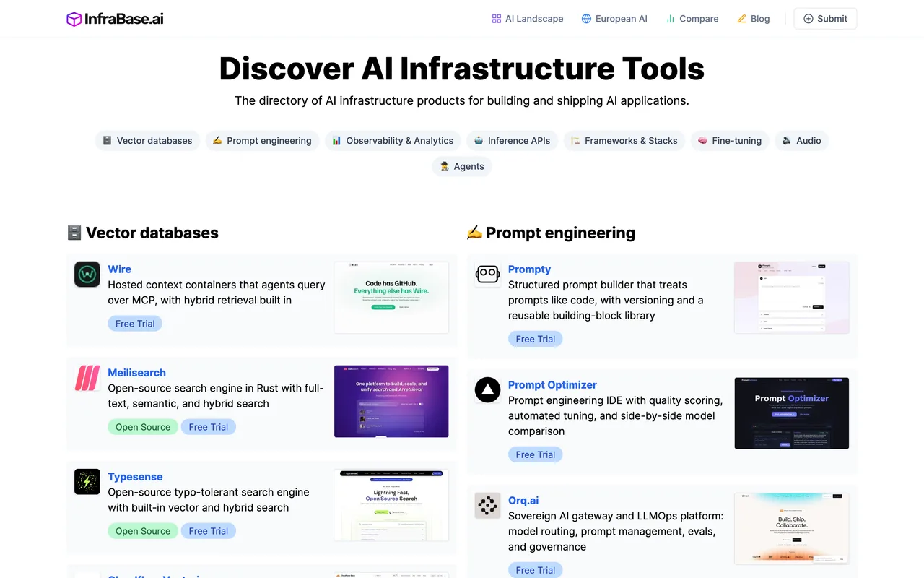This screenshot has width=924, height=578.
Task: Click the plus icon in Submit
Action: coord(808,19)
